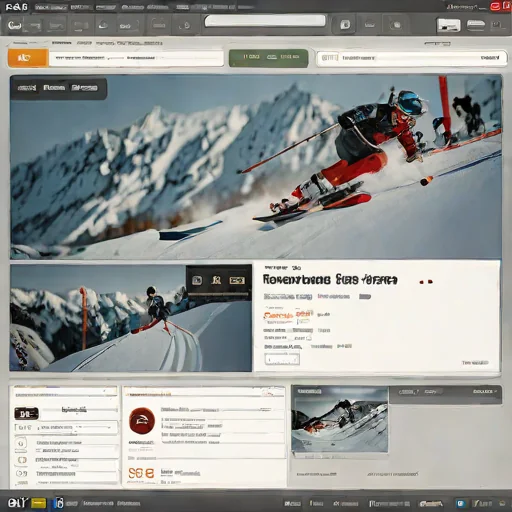This screenshot has height=512, width=512.
Task: Click the first icon on the skier thumbnail overlay
Action: tap(197, 280)
